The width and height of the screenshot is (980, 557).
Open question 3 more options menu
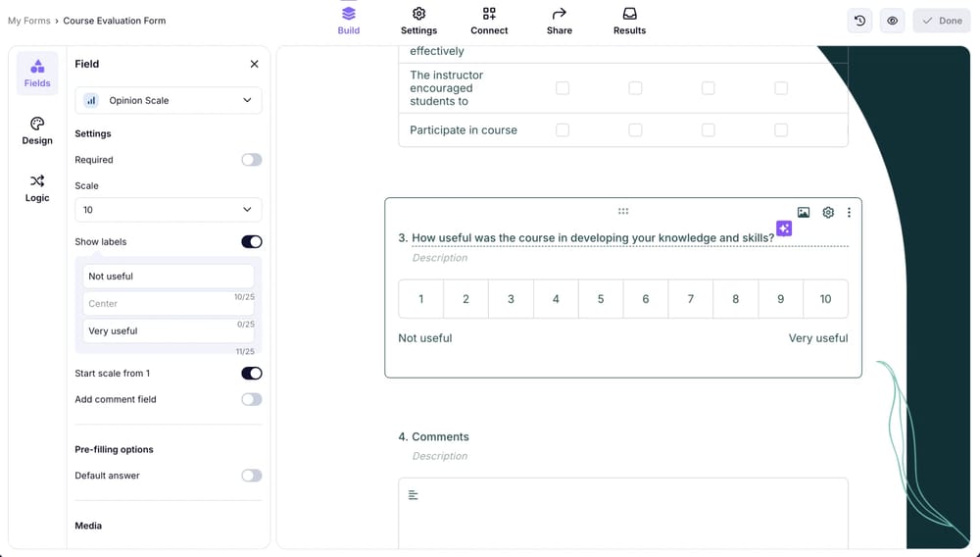849,213
